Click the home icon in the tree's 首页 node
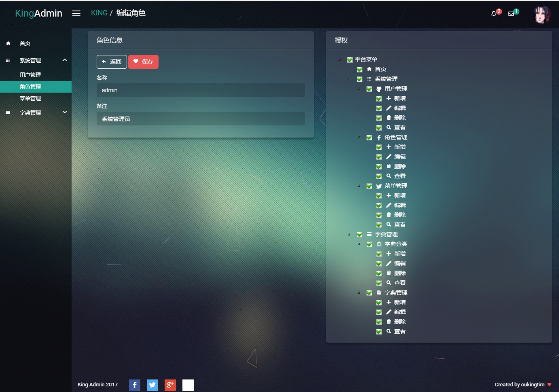Screen dimensions: 559x392 (369, 69)
